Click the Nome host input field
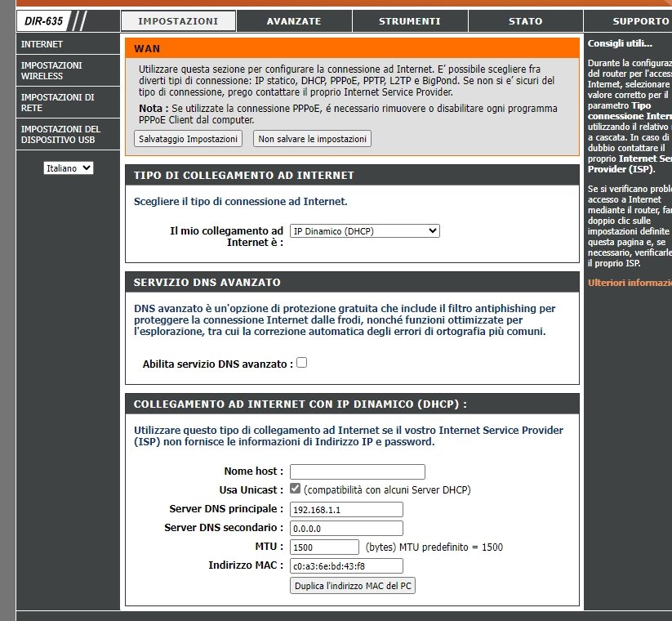 click(x=358, y=471)
